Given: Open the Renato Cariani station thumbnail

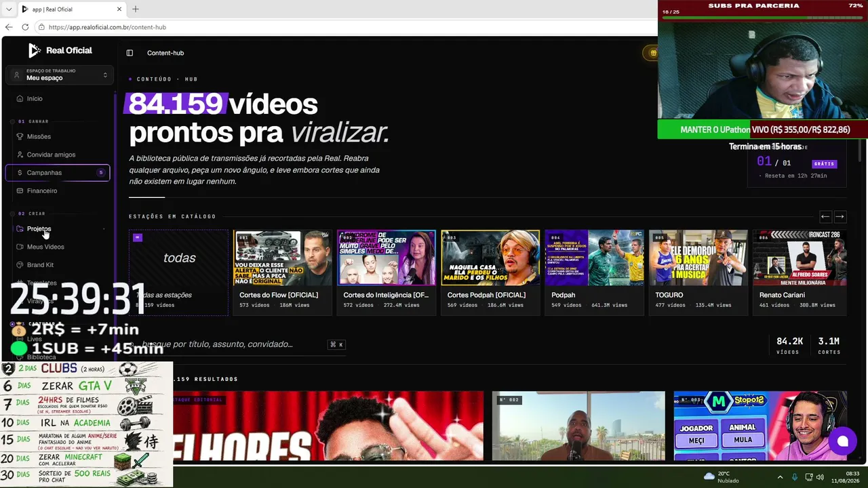Looking at the screenshot, I should [800, 258].
